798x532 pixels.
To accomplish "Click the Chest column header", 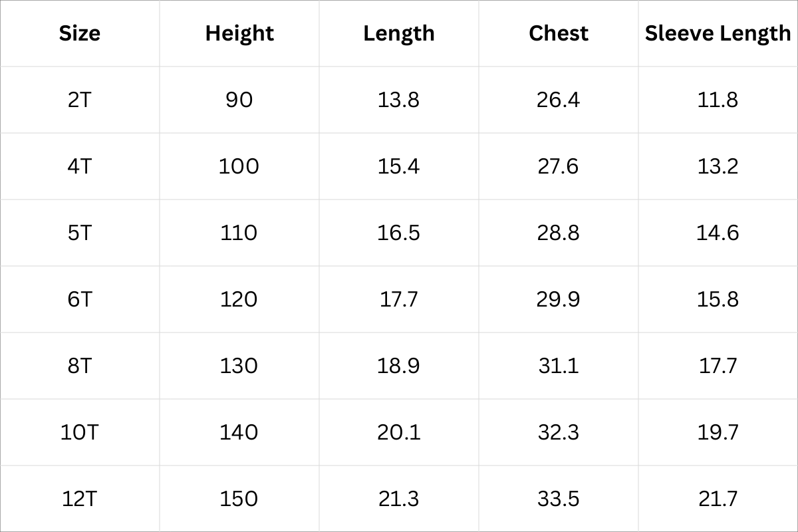I will pos(559,33).
